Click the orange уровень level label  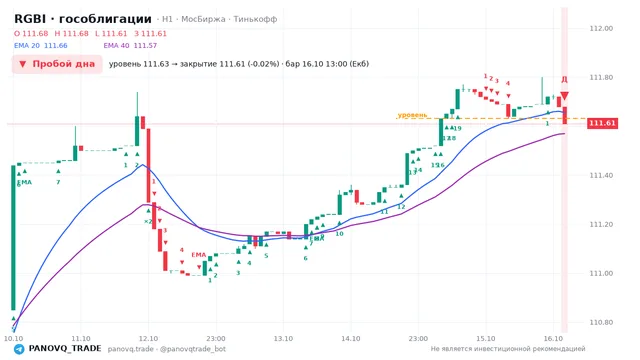pyautogui.click(x=412, y=115)
